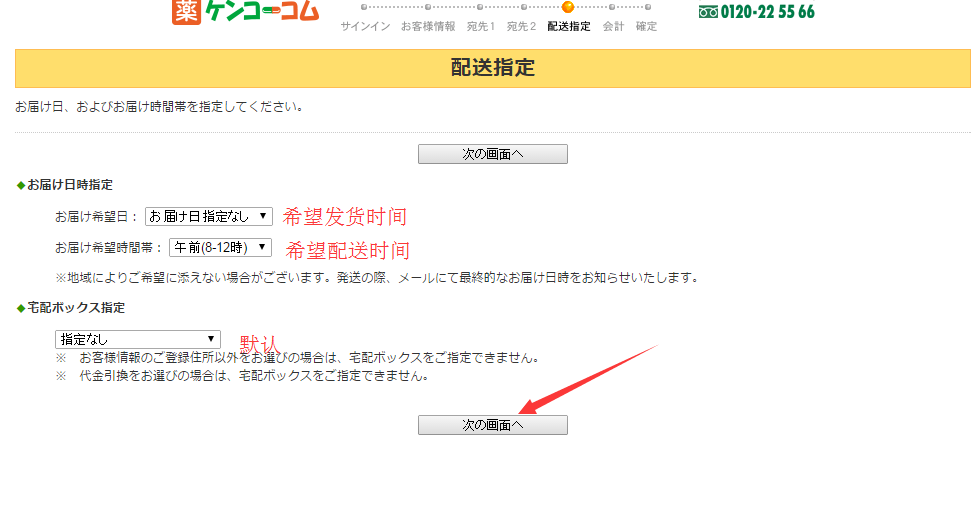
Task: Click the phone number 0120-22 55 66
Action: 767,12
